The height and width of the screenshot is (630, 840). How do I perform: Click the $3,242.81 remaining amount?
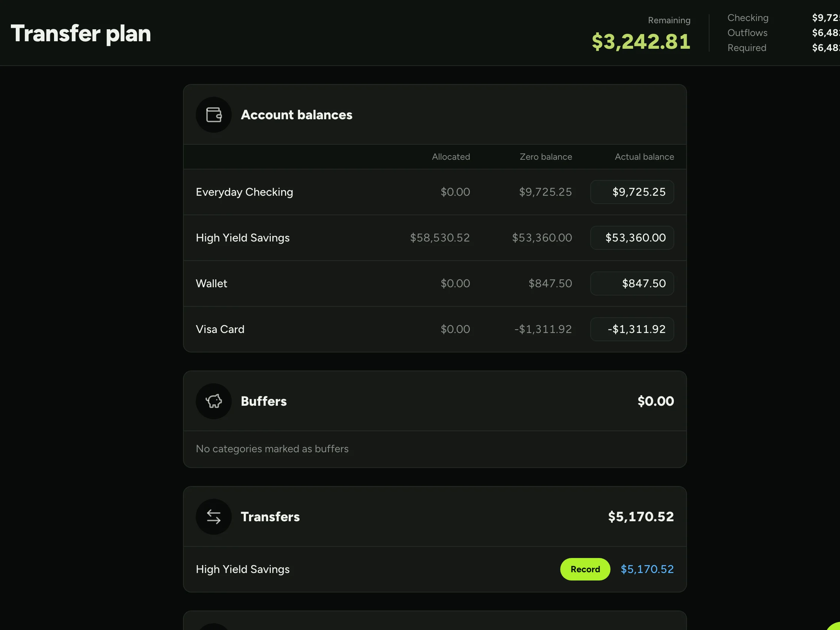point(641,41)
